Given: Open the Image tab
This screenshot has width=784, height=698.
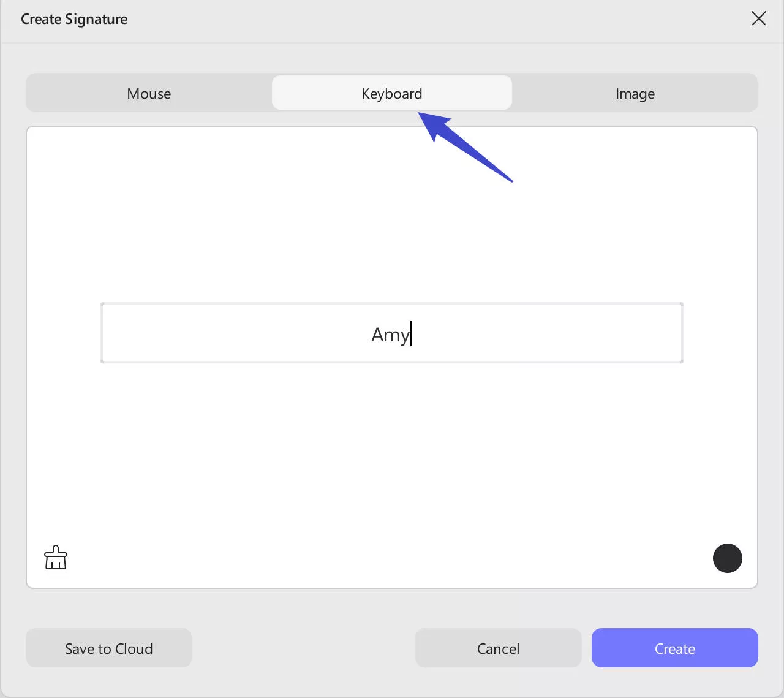Looking at the screenshot, I should point(635,93).
